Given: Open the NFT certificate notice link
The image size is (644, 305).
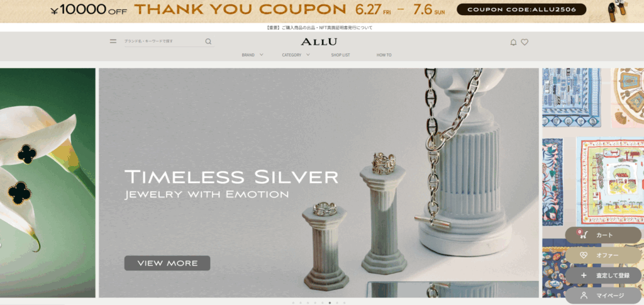Looking at the screenshot, I should point(319,28).
